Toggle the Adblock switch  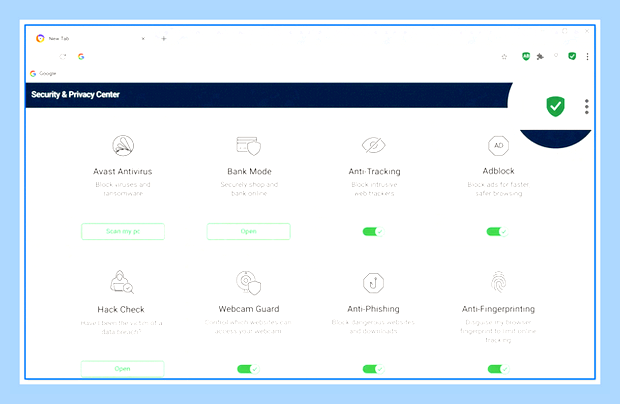[x=497, y=232]
